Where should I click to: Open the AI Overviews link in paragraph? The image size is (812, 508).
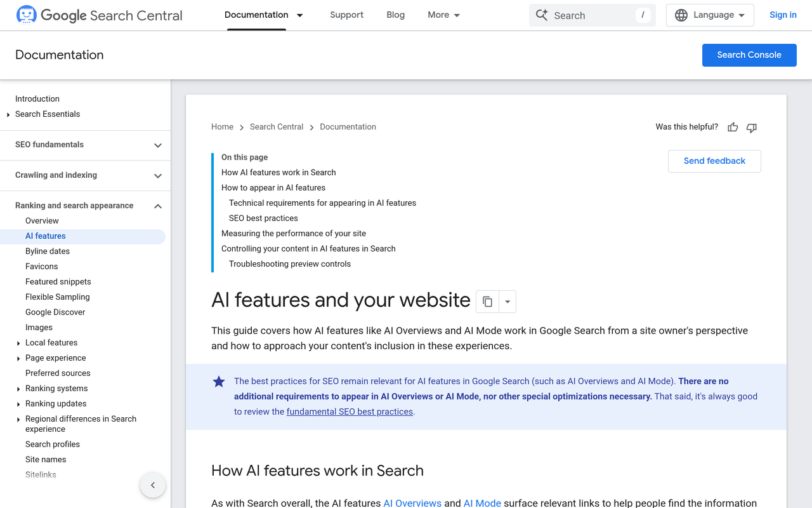coord(412,503)
